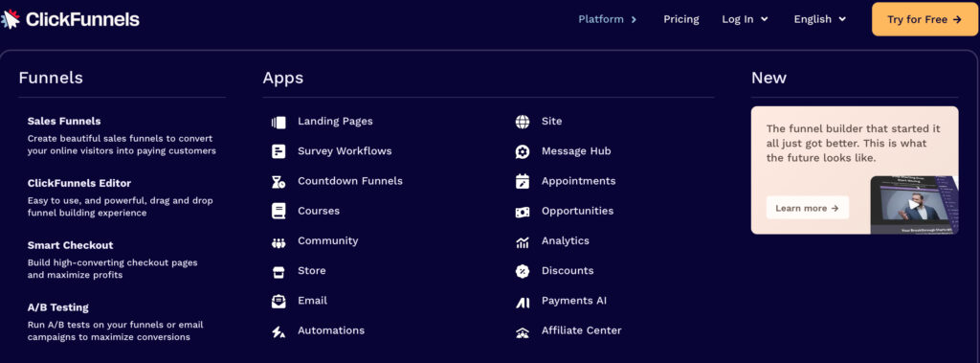Click the Appointments calendar icon
Screen dimensions: 980x363
tap(523, 182)
